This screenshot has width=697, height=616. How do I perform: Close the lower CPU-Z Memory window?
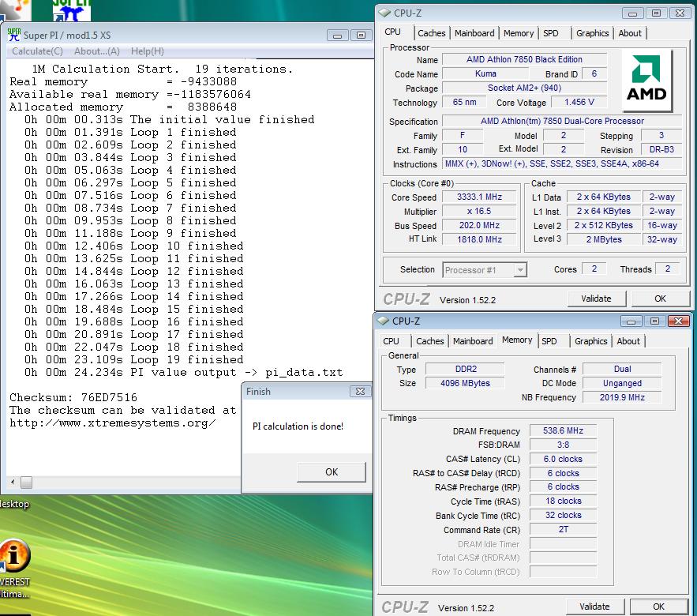tap(678, 321)
